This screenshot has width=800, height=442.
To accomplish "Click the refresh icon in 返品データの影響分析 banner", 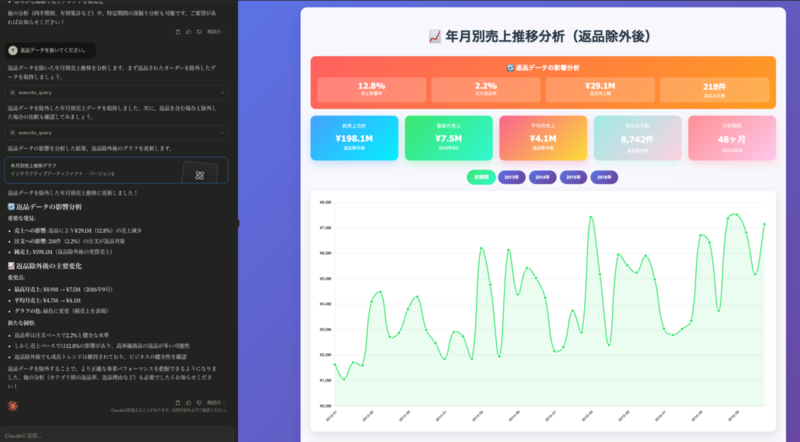I will point(510,68).
